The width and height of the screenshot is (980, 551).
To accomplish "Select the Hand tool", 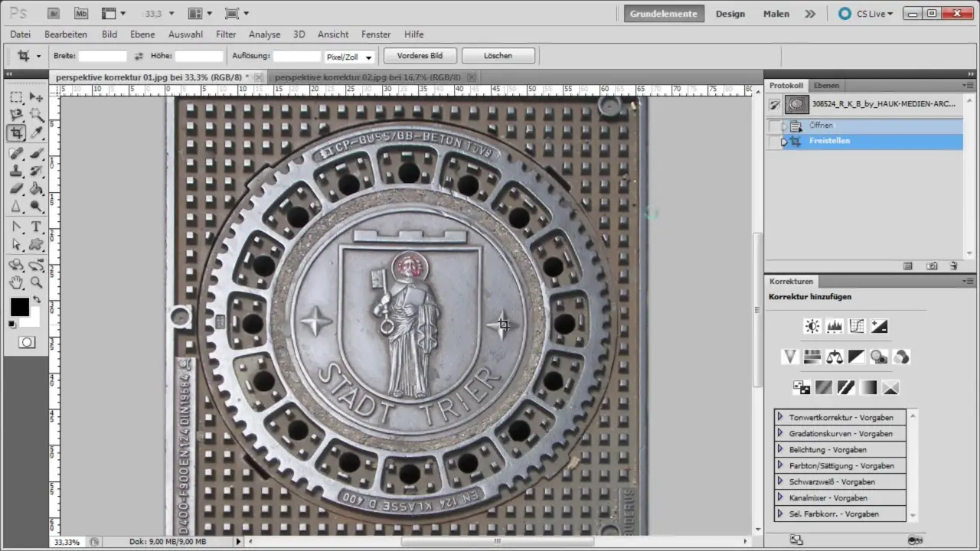I will click(17, 283).
